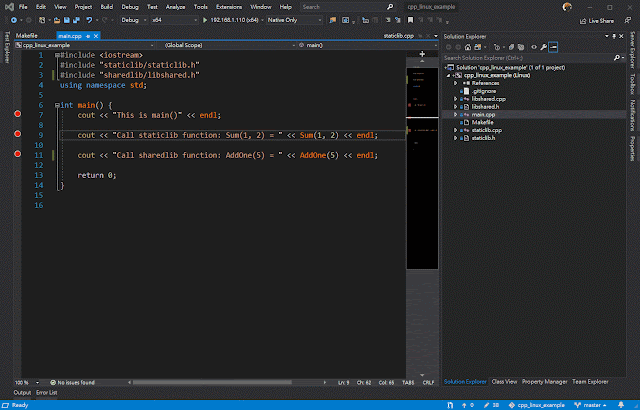
Task: Expand the libshared.cpp tree node
Action: [456, 98]
